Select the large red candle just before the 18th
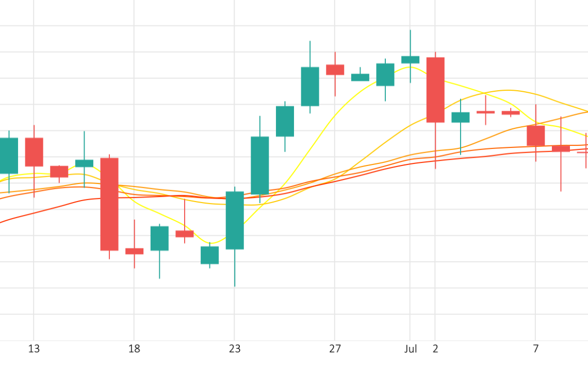The width and height of the screenshot is (588, 366). [x=109, y=204]
